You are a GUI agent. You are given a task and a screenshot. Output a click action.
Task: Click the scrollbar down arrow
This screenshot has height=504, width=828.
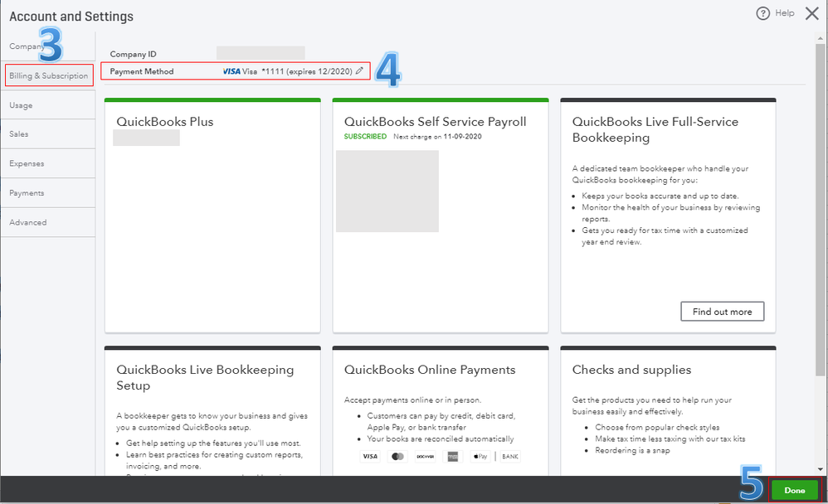[x=820, y=469]
